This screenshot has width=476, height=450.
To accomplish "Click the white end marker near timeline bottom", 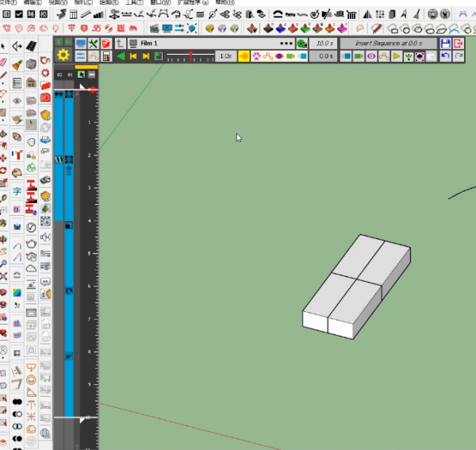I will tap(82, 420).
